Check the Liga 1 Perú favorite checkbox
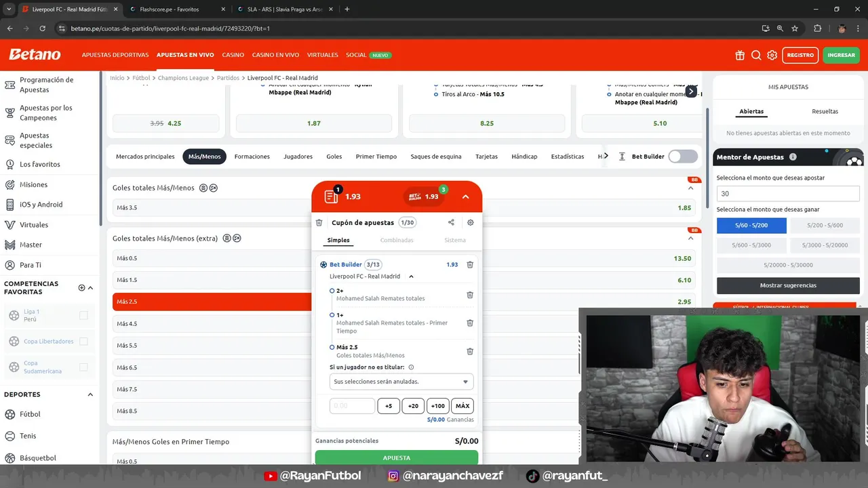Image resolution: width=868 pixels, height=488 pixels. point(83,315)
